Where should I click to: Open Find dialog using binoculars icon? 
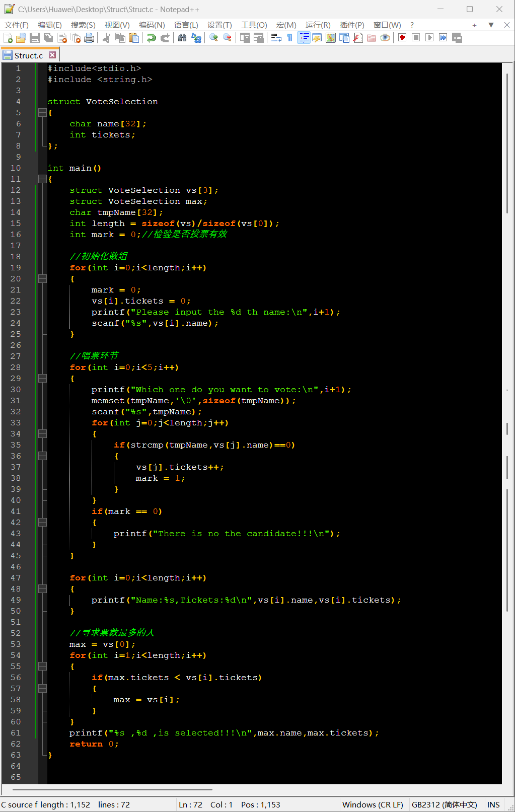point(182,38)
